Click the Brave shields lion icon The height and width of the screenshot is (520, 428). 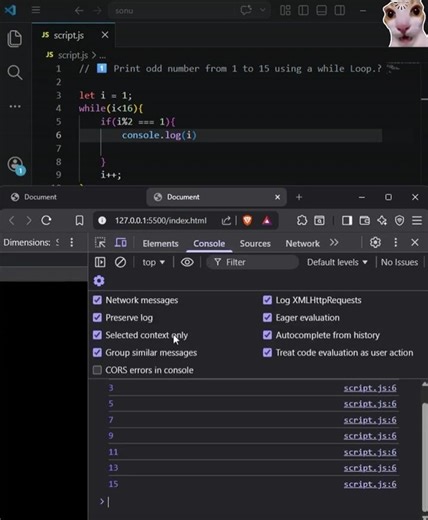[x=247, y=220]
